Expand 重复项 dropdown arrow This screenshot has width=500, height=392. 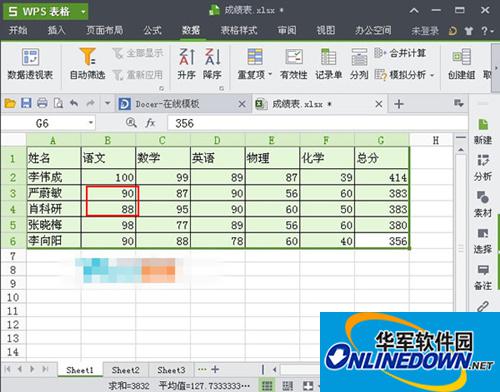(270, 74)
